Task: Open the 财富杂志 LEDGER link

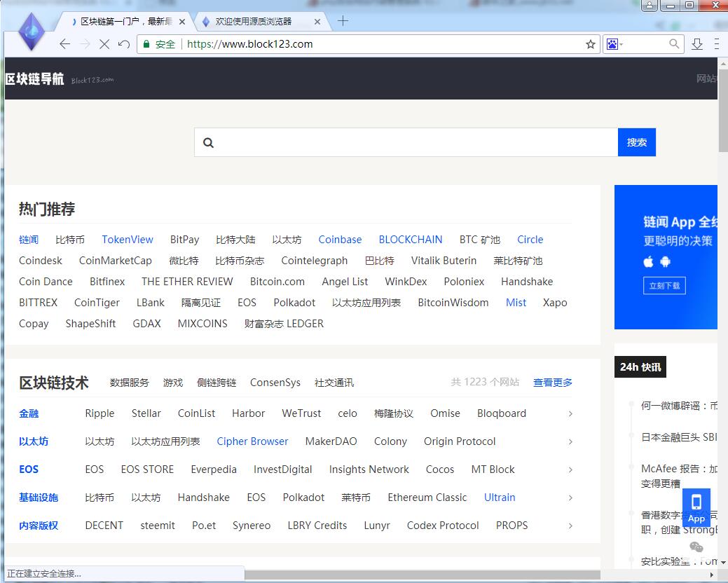Action: pyautogui.click(x=284, y=324)
